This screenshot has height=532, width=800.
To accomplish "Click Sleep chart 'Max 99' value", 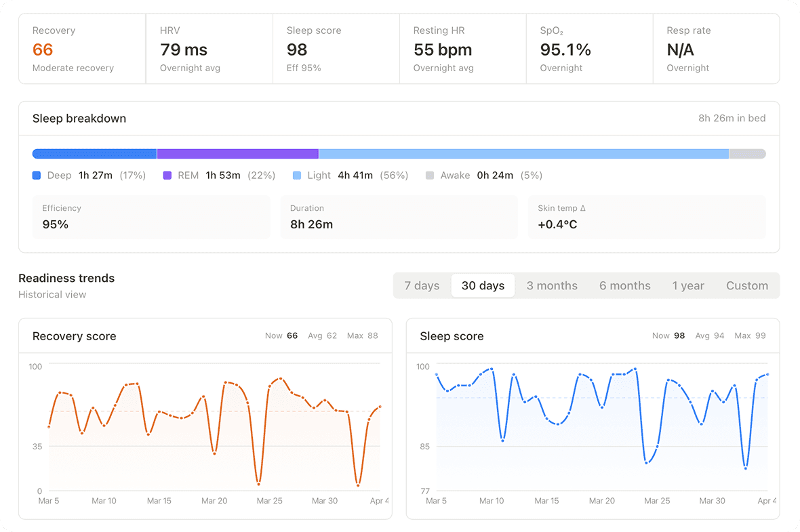I will (x=750, y=335).
